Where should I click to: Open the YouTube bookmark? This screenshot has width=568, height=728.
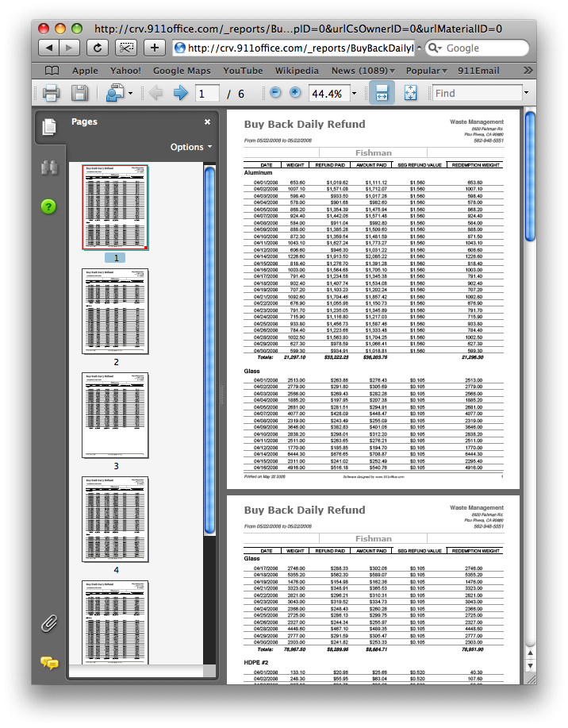[243, 71]
